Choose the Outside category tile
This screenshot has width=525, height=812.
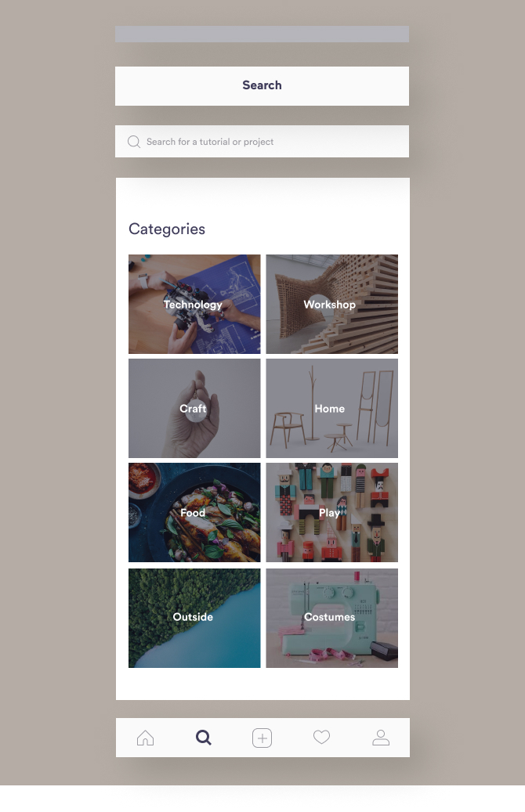[x=194, y=618]
